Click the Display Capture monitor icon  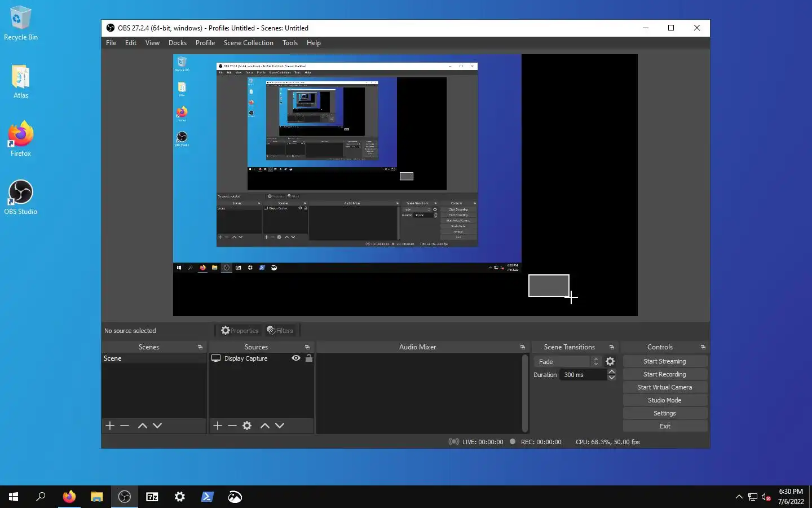pyautogui.click(x=216, y=358)
